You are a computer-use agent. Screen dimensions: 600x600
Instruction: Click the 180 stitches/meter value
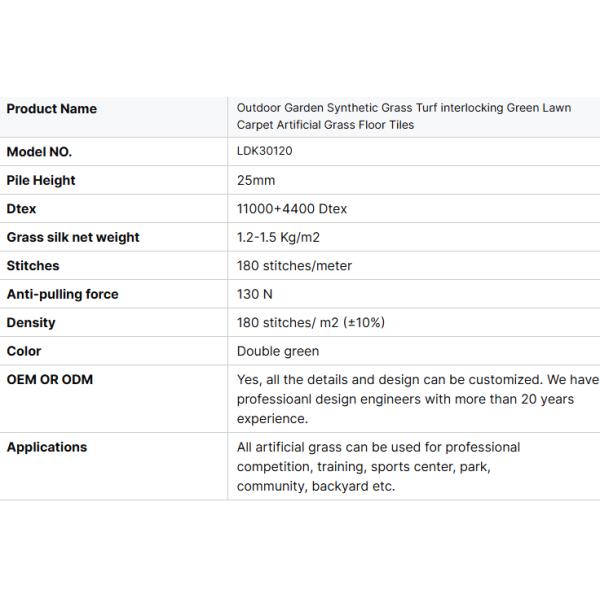click(294, 266)
